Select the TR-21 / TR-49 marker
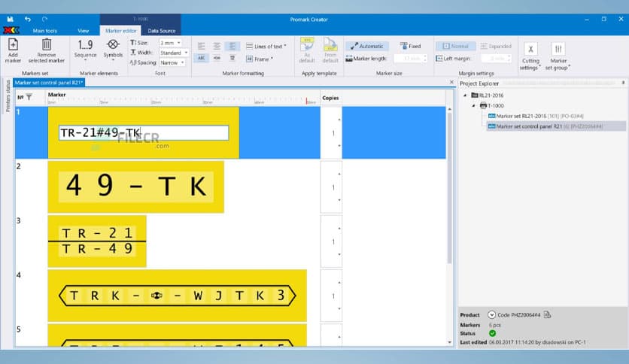This screenshot has height=364, width=629. click(97, 241)
